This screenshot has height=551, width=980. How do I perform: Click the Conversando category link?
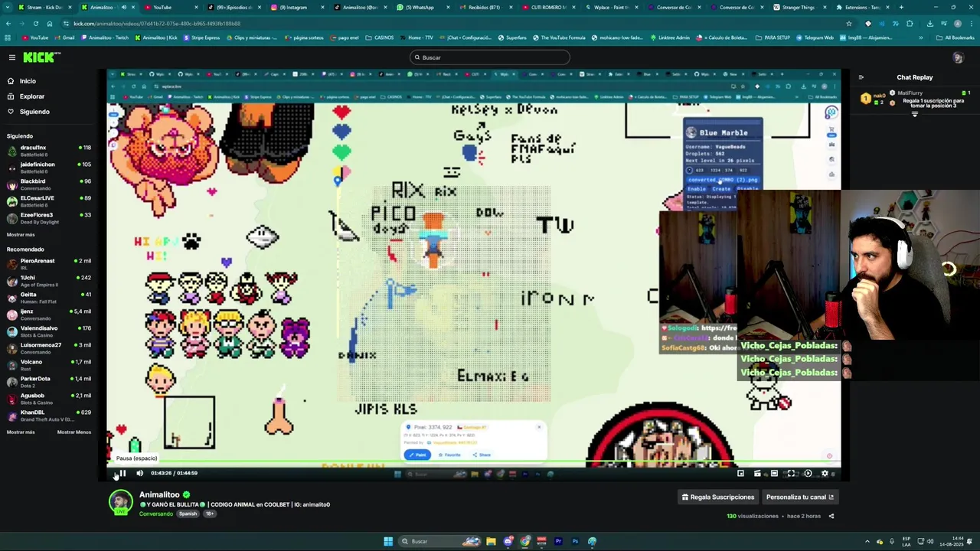156,514
